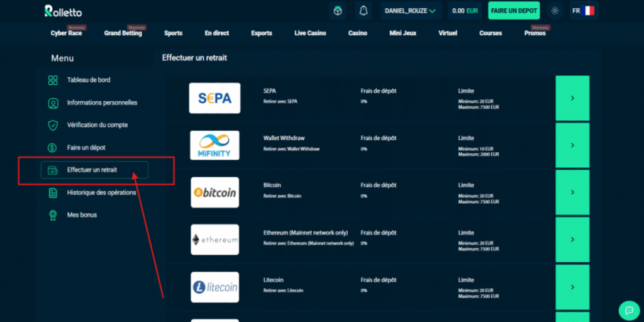644x322 pixels.
Task: Open Informations personnelles in the sidebar
Action: [x=102, y=103]
